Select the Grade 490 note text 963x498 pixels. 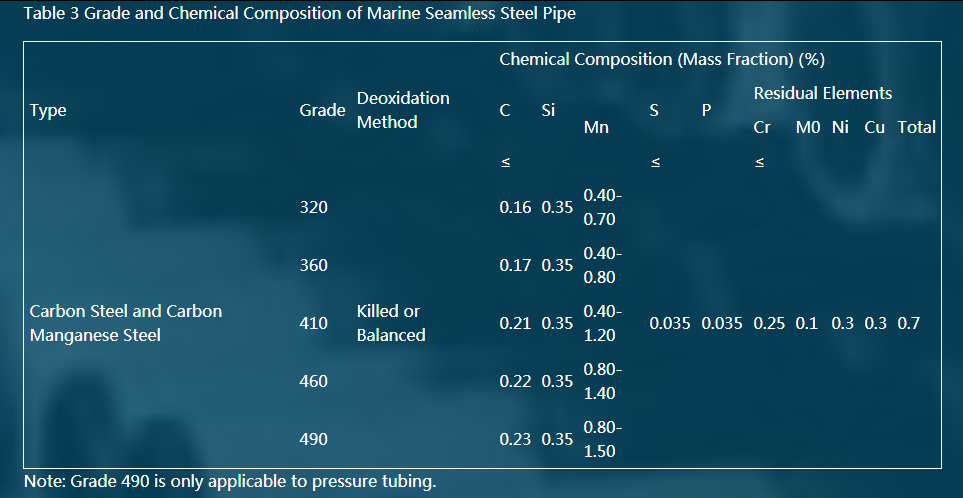click(x=230, y=481)
